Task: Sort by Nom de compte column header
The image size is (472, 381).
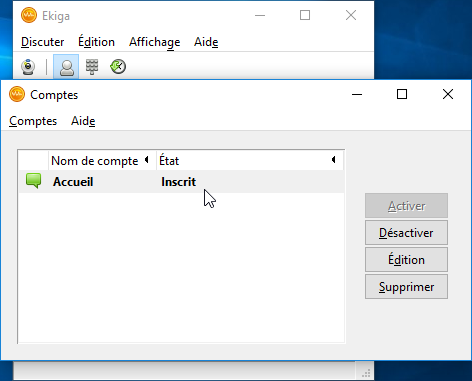Action: point(102,161)
